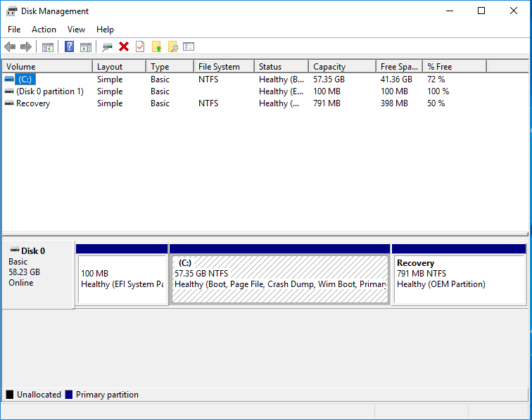The image size is (532, 420).
Task: Click the black Unallocated legend swatch
Action: [10, 395]
